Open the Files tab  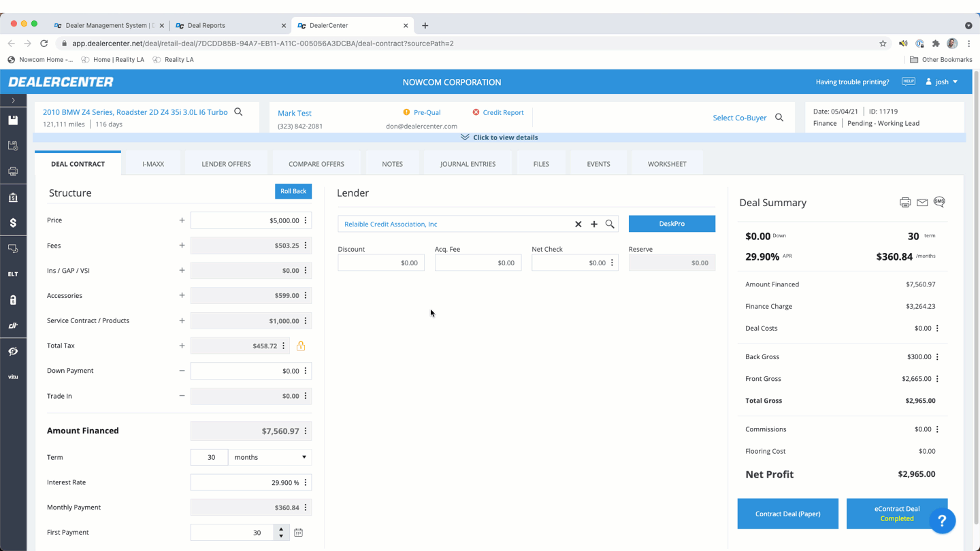(541, 164)
